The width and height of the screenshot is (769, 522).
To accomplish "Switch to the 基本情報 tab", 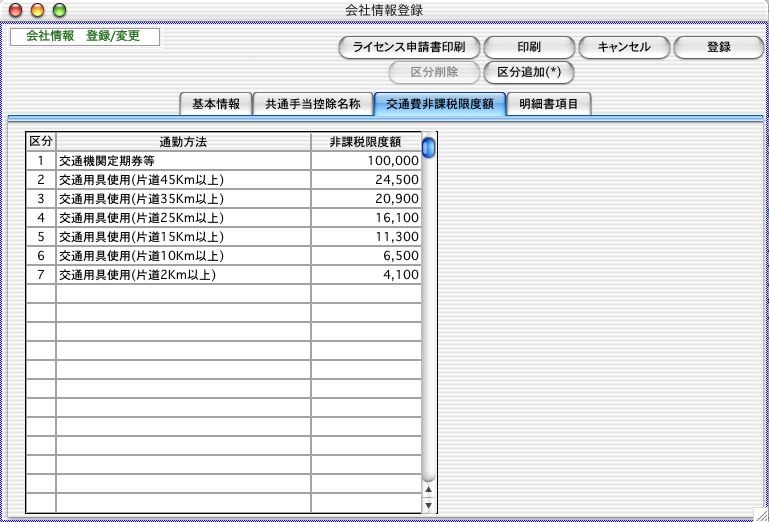I will coord(215,104).
